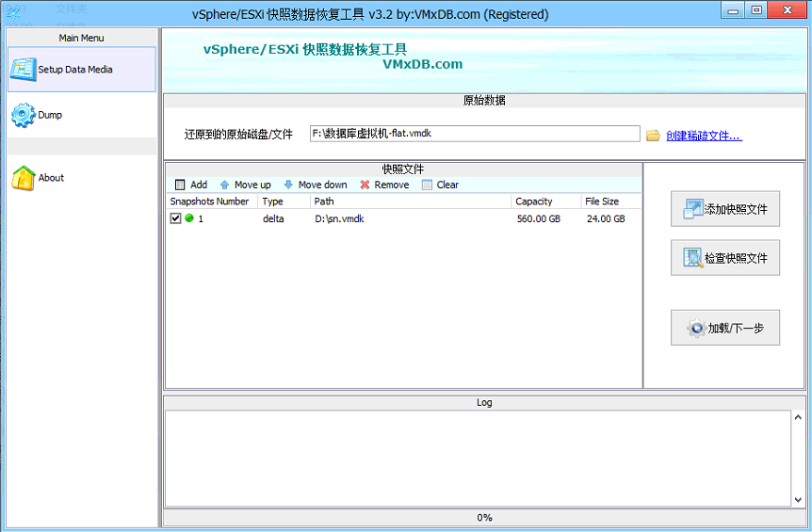Viewport: 812px width, 532px height.
Task: Click the delta type cell
Action: pyautogui.click(x=273, y=218)
